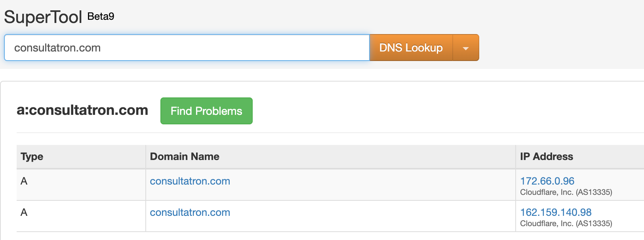Click the Type column header

coord(32,156)
